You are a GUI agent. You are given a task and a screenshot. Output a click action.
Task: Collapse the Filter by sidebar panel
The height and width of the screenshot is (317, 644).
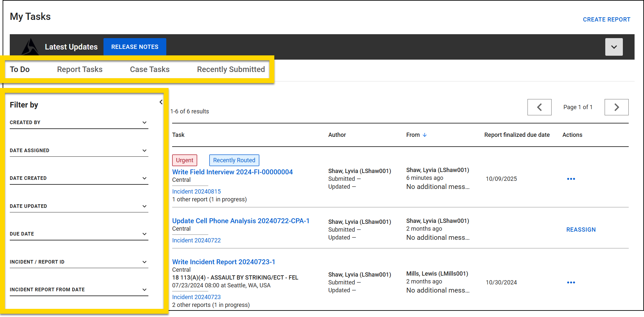coord(161,102)
